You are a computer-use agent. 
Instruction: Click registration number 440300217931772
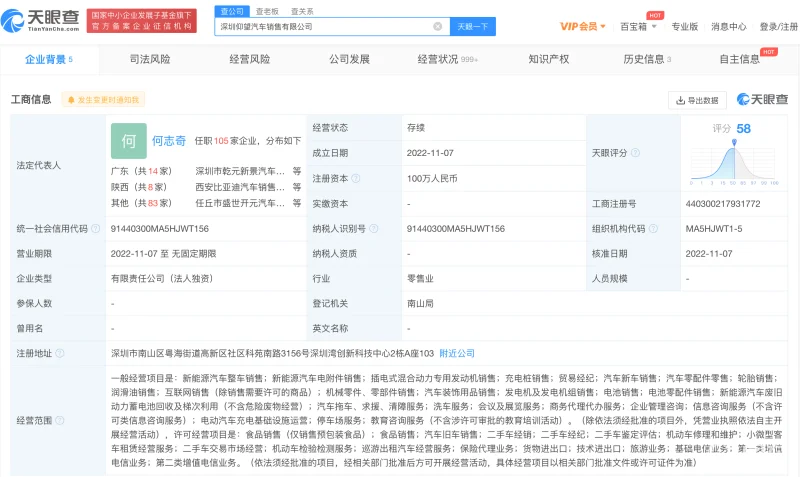(x=723, y=204)
